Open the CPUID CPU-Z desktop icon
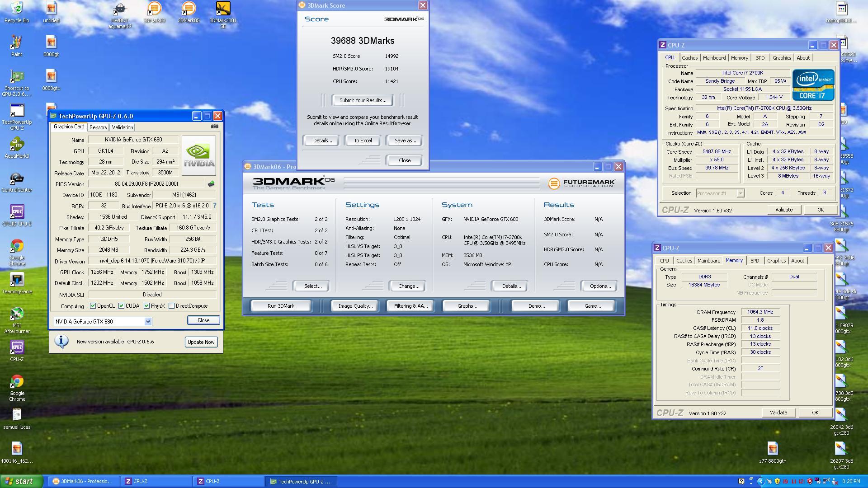Image resolution: width=868 pixels, height=488 pixels. point(17,216)
